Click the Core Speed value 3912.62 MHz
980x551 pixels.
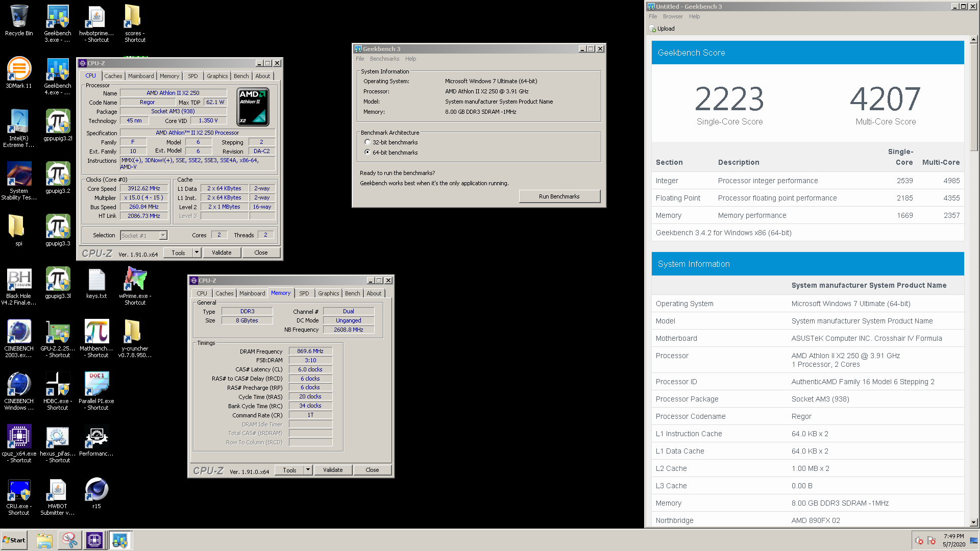tap(144, 188)
